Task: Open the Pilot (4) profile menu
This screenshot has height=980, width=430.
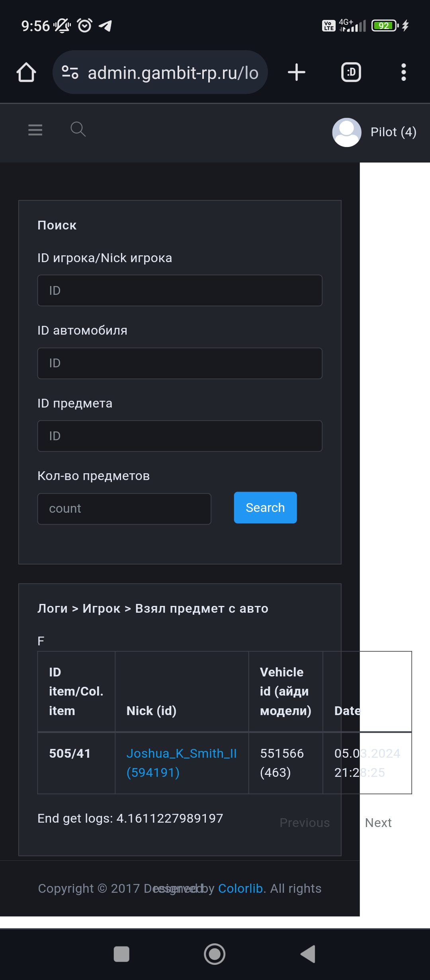Action: click(393, 132)
